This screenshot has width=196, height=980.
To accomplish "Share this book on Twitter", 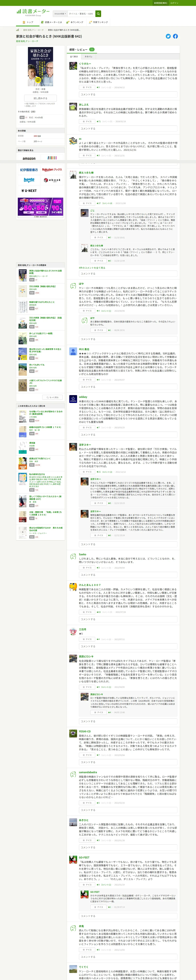I will (168, 36).
